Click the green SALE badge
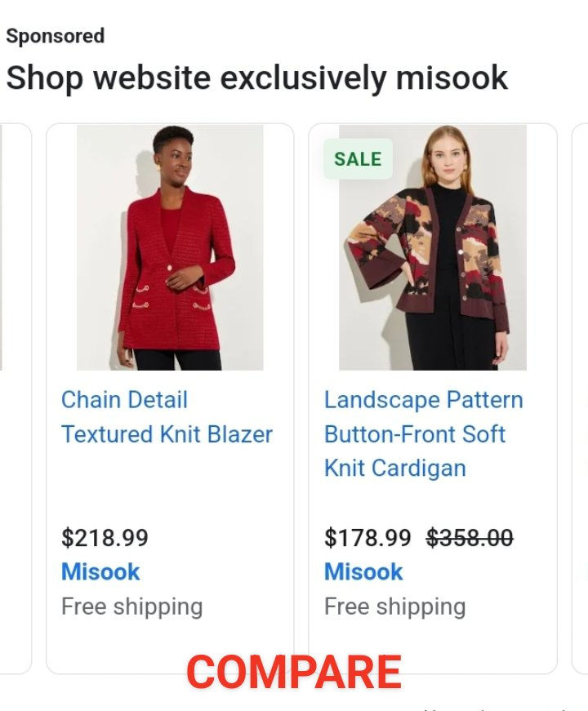 pyautogui.click(x=358, y=159)
